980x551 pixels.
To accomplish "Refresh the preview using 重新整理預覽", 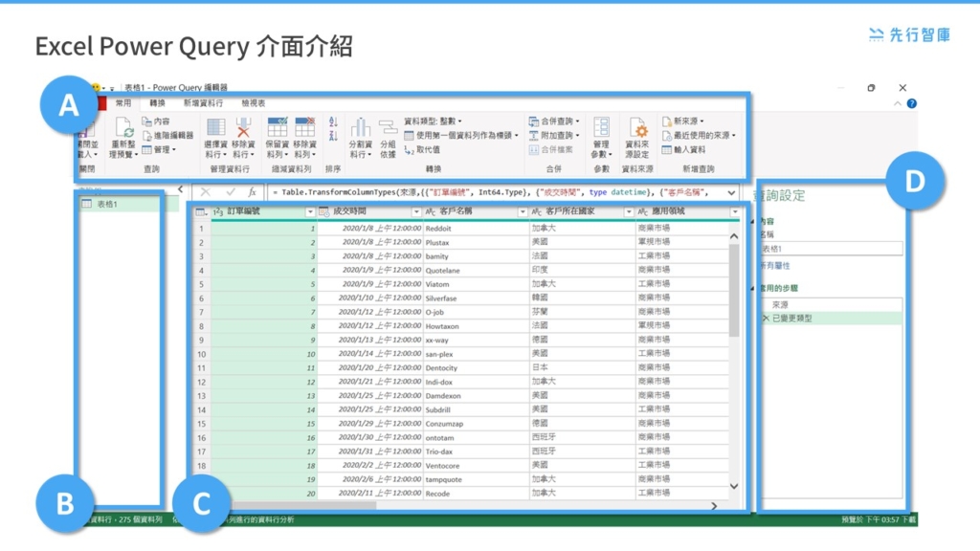I will [124, 143].
